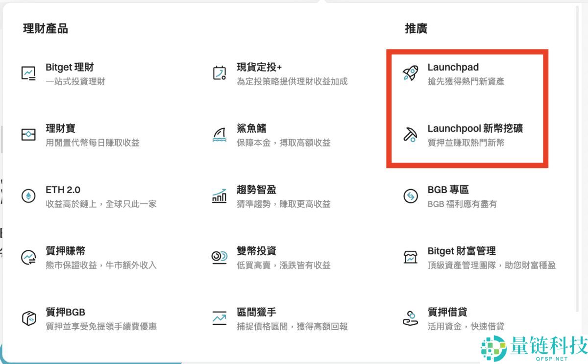This screenshot has height=364, width=588.
Task: Click the 現貨定投+ calendar icon
Action: click(219, 72)
